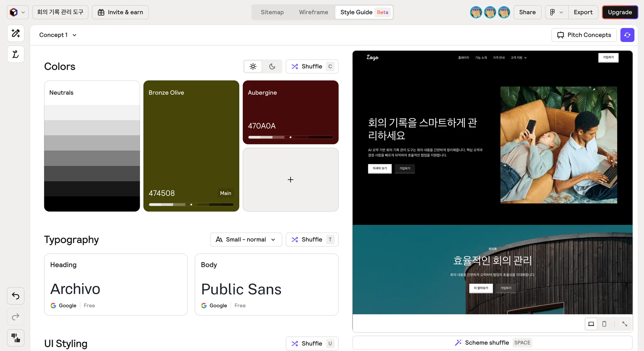Click the redo arrow button

coord(16,317)
